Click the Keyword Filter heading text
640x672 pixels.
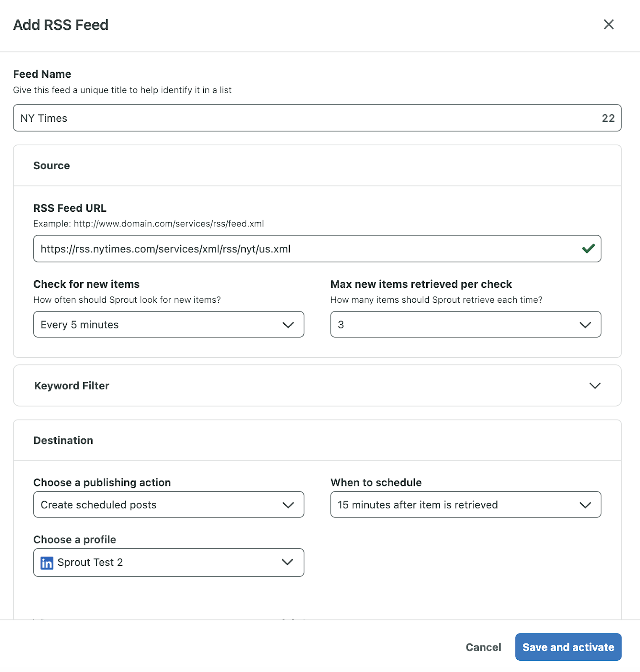click(x=72, y=386)
